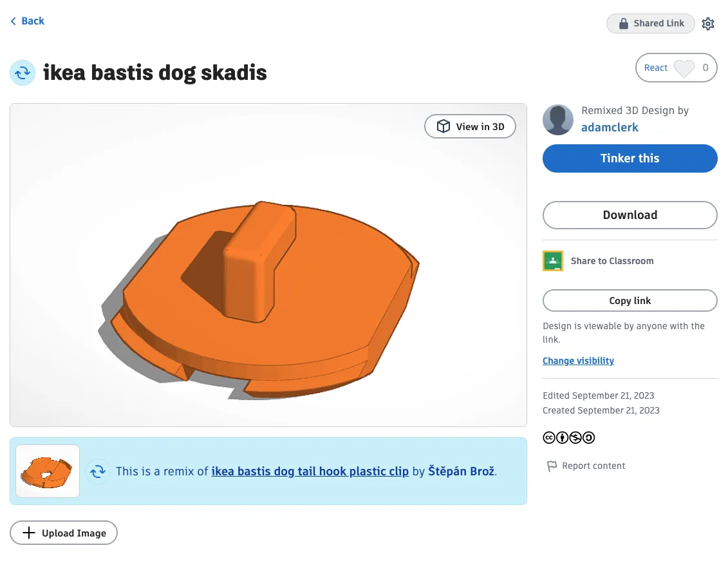Click the remix arrows icon in the banner

98,471
